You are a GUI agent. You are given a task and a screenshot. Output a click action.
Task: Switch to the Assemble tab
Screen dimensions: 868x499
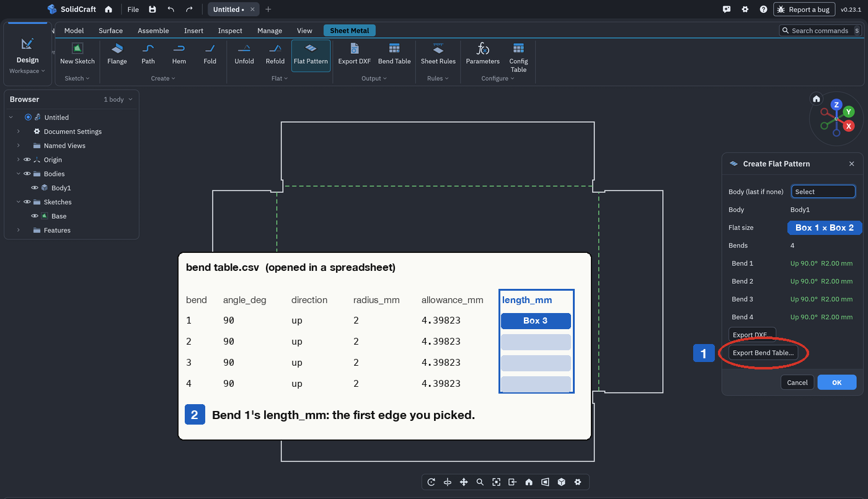pos(153,30)
